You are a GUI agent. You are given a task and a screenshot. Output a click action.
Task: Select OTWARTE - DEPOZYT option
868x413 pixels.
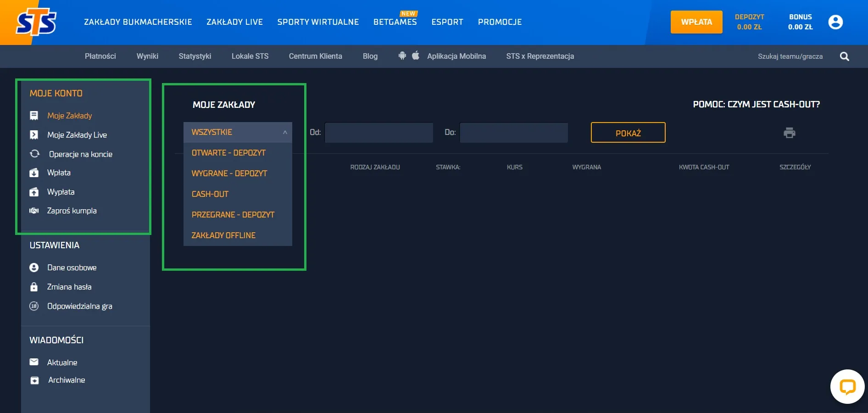point(238,153)
